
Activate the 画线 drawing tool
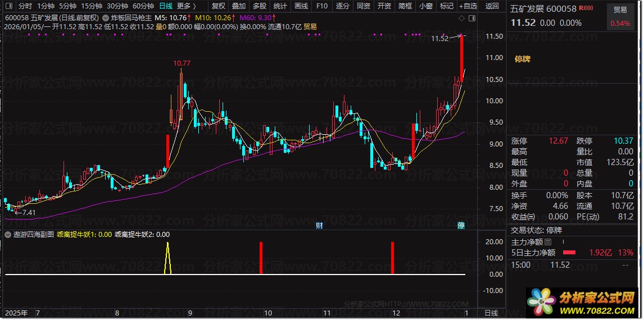coord(301,6)
